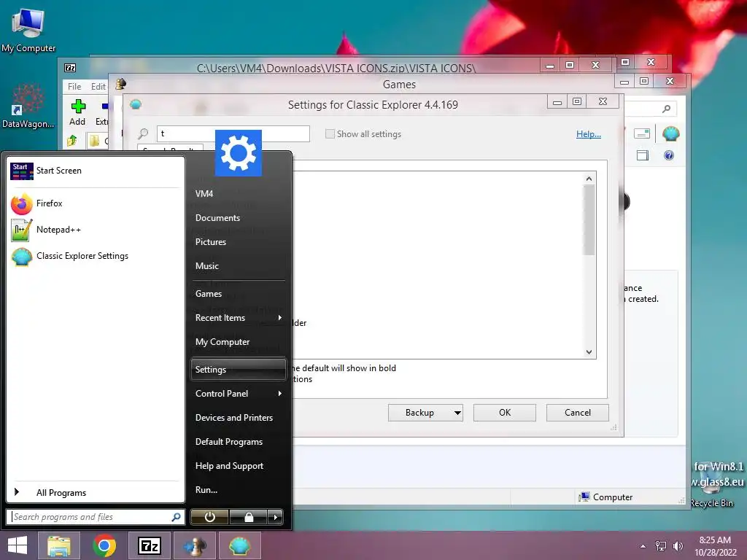Viewport: 747px width, 560px height.
Task: Click Search programs and files box
Action: click(x=90, y=517)
